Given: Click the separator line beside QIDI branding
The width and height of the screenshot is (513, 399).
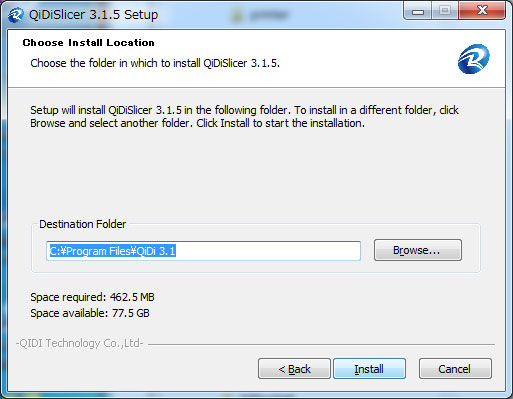Looking at the screenshot, I should [321, 344].
